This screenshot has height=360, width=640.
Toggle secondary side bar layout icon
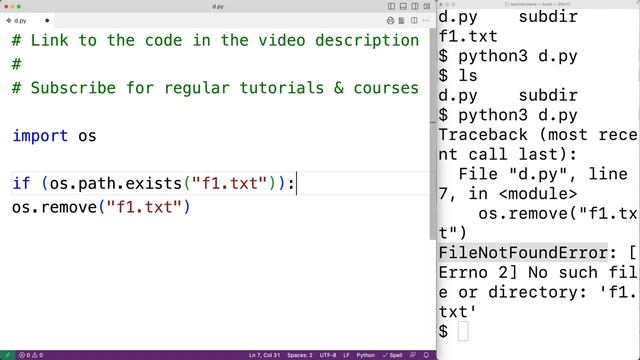click(x=415, y=6)
